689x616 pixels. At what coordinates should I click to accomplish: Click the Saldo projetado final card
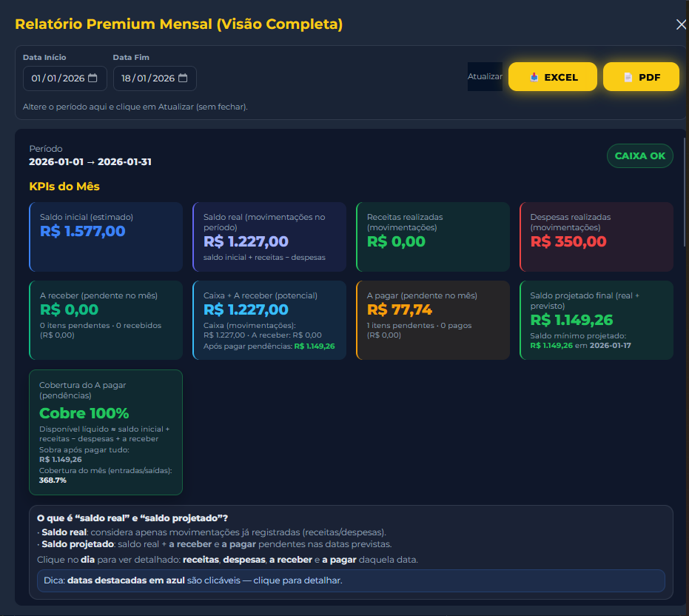point(596,320)
